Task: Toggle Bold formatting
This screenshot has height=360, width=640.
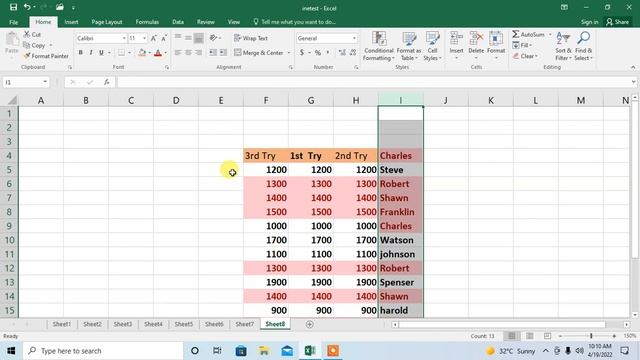Action: click(x=80, y=53)
